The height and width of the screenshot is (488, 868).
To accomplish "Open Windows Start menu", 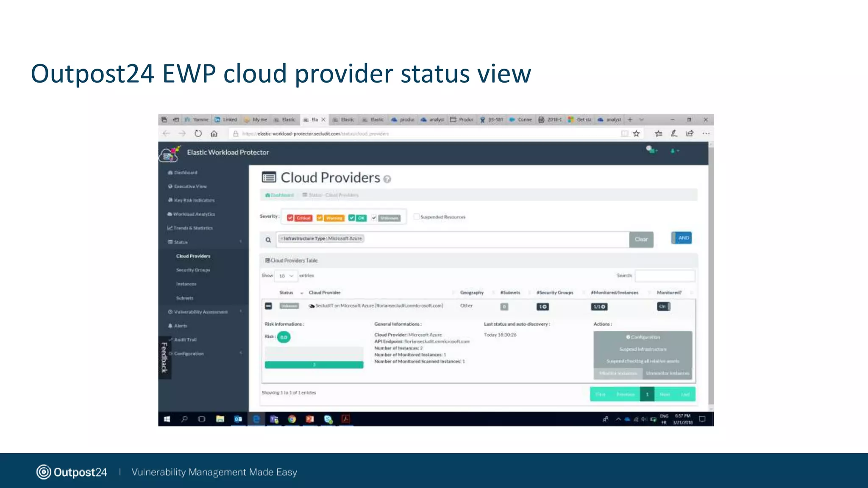I will [x=167, y=419].
